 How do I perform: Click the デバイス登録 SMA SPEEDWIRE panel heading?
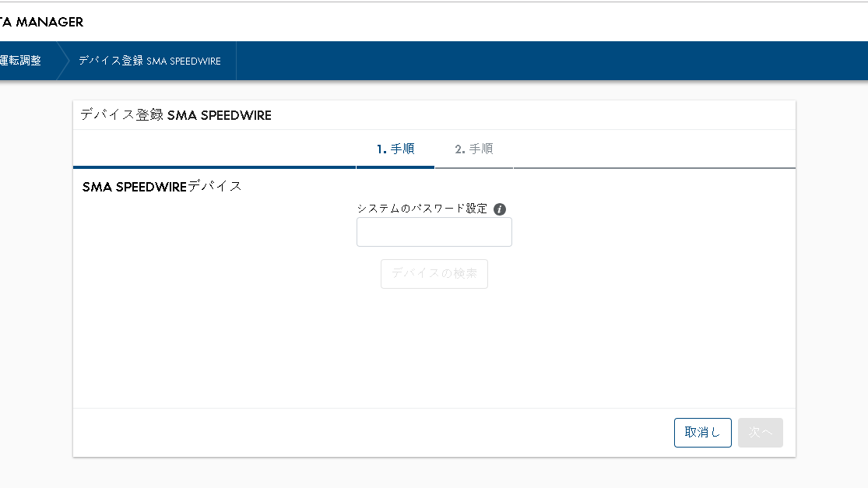click(x=176, y=115)
